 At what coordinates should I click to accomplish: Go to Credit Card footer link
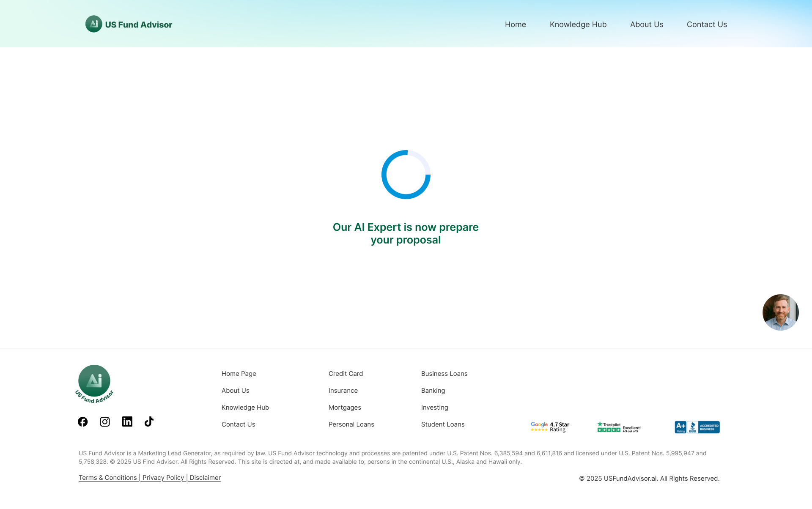(346, 374)
